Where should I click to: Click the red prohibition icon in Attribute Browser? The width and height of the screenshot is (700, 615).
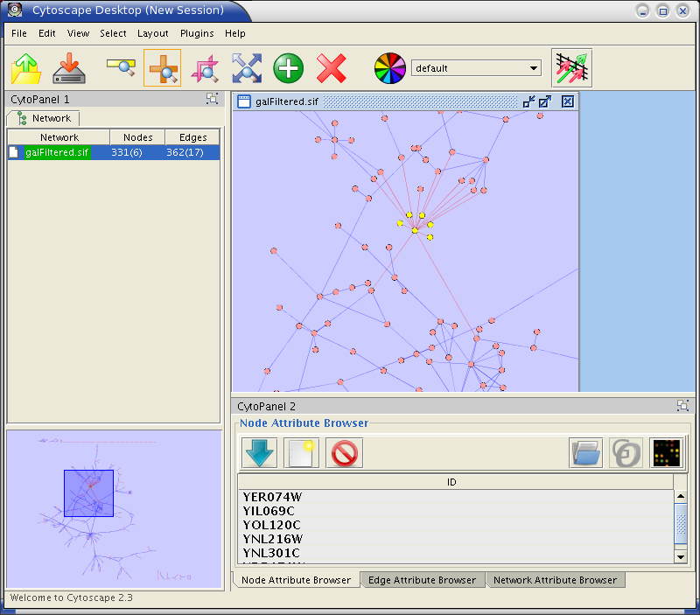click(x=344, y=452)
